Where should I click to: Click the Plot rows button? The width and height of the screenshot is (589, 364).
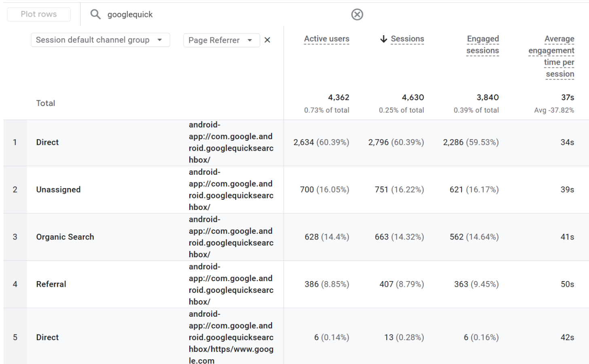[x=39, y=14]
